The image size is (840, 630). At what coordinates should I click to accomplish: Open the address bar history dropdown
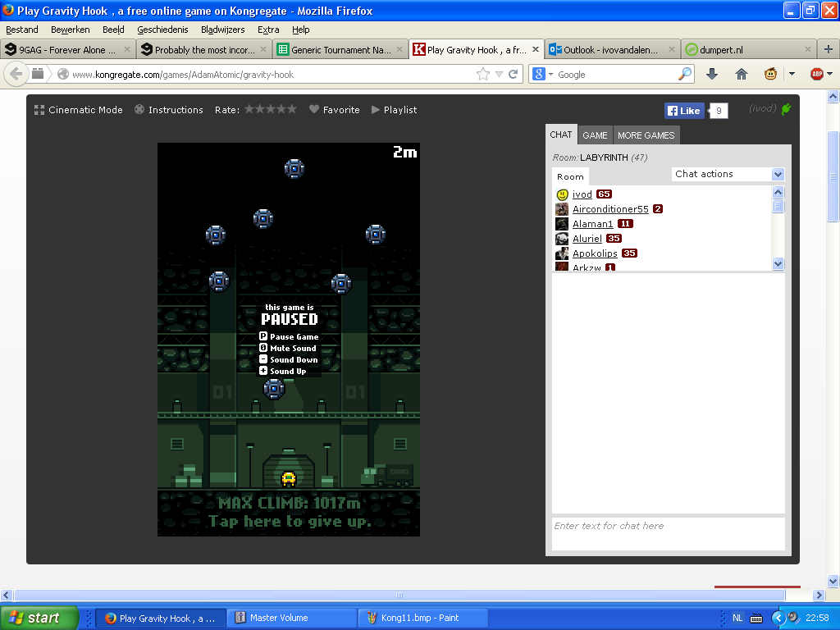point(499,74)
